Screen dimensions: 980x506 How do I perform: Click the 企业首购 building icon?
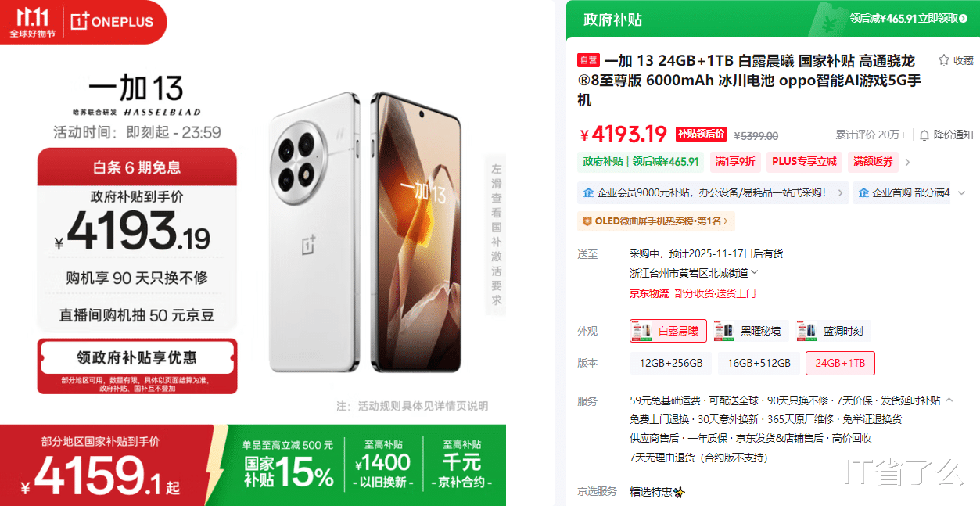(863, 192)
